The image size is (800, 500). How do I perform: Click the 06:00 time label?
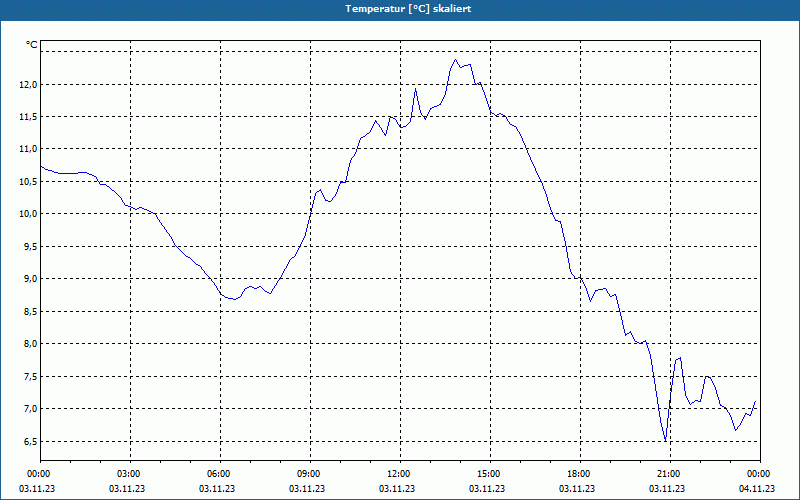(218, 474)
